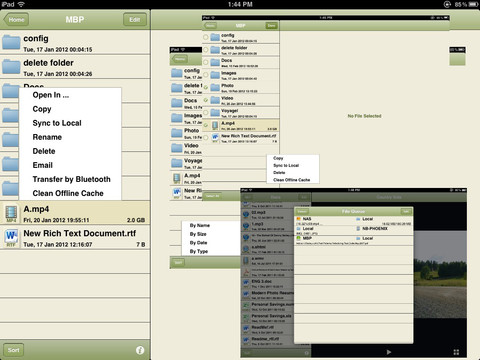Select the RTF document icon in main list
Screen dimensions: 480x360
pyautogui.click(x=11, y=238)
